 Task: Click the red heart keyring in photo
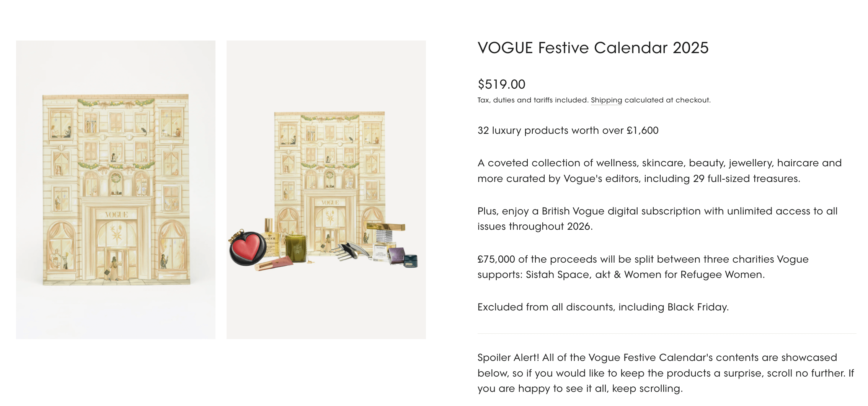pyautogui.click(x=247, y=248)
